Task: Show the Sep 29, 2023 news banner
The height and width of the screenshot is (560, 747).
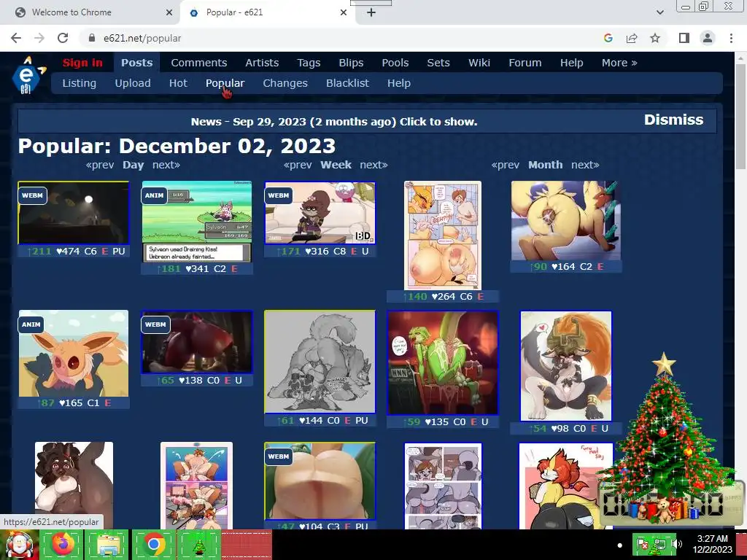Action: click(x=334, y=122)
